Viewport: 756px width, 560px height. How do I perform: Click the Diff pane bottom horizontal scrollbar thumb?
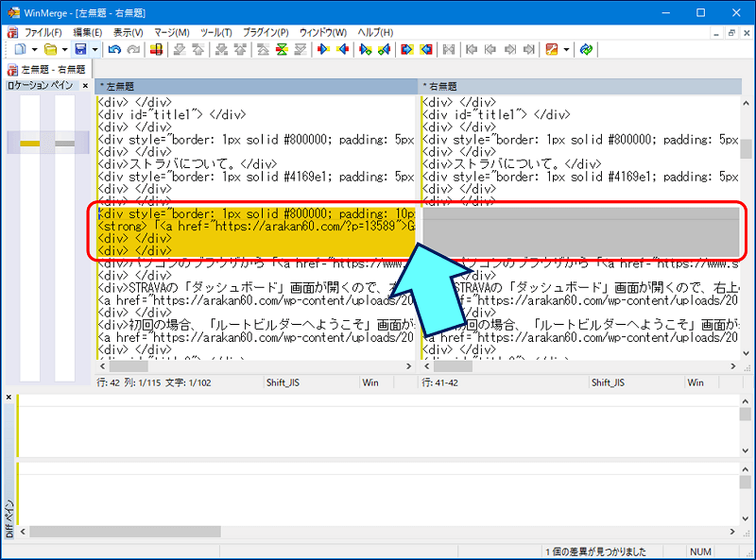126,532
